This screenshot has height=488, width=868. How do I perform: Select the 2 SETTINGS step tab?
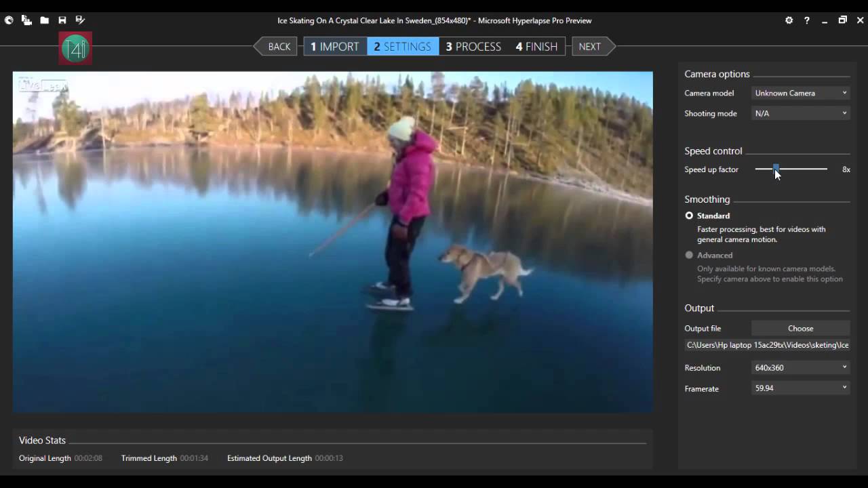pos(403,46)
